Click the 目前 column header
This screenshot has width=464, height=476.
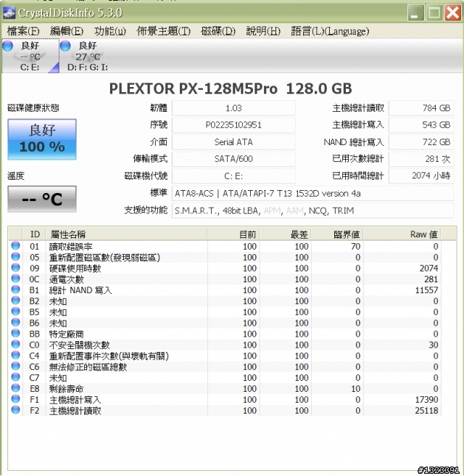(x=233, y=234)
